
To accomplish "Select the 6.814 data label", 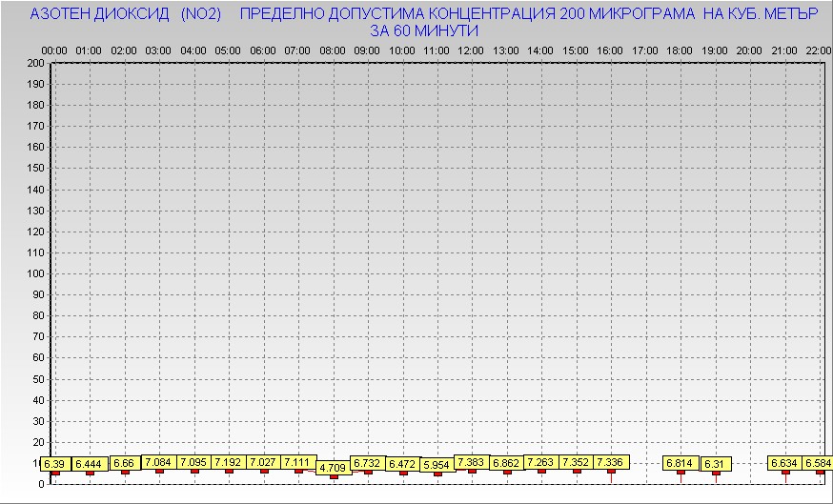I will [x=680, y=463].
